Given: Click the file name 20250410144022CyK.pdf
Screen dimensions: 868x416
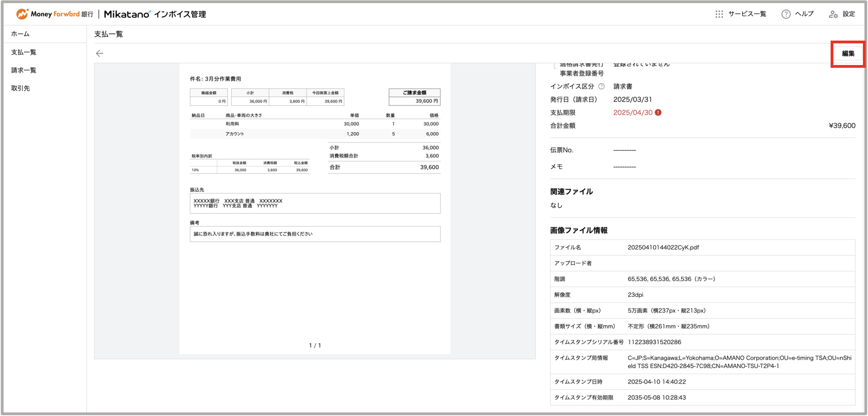Looking at the screenshot, I should point(663,248).
